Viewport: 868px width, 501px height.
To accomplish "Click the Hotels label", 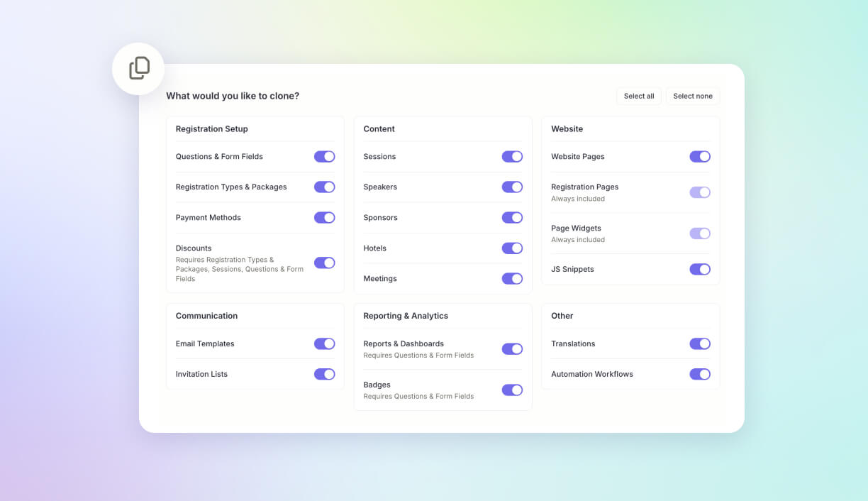I will pos(375,248).
